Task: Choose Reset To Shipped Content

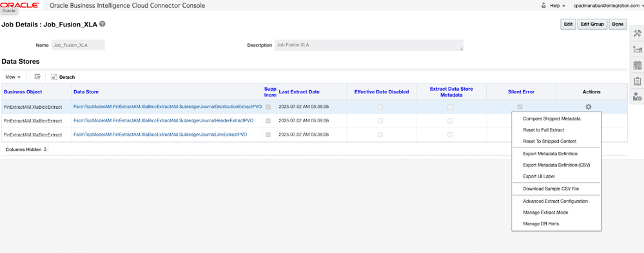Action: point(549,141)
